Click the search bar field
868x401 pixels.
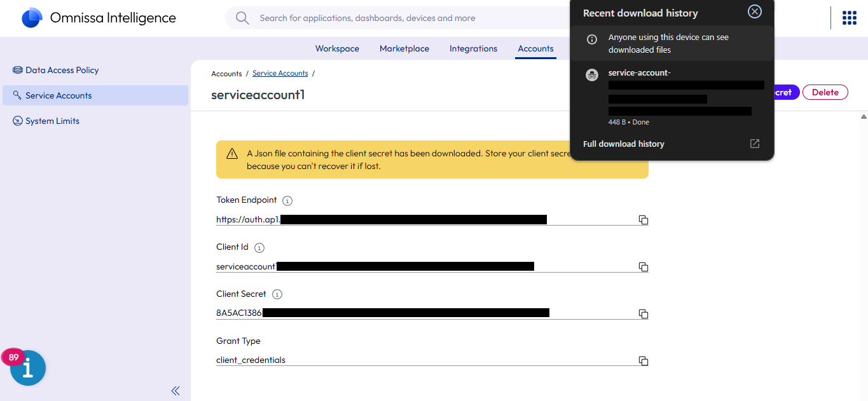pyautogui.click(x=394, y=18)
